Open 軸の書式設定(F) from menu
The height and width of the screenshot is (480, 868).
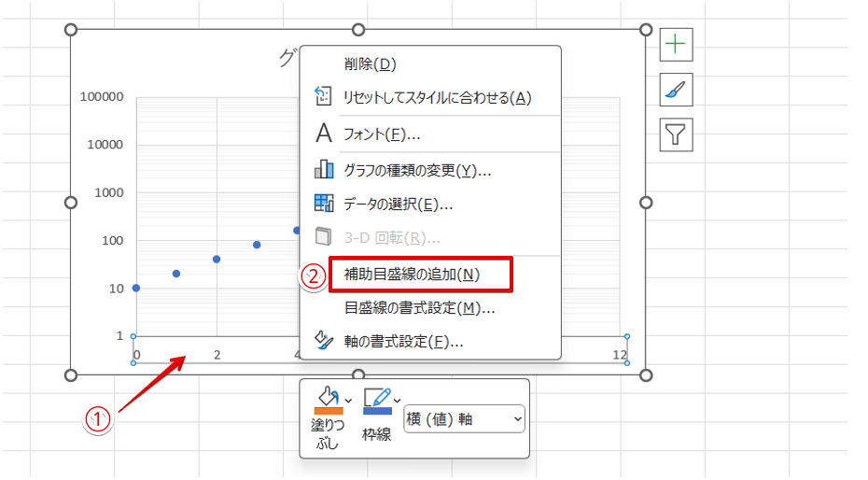coord(403,342)
